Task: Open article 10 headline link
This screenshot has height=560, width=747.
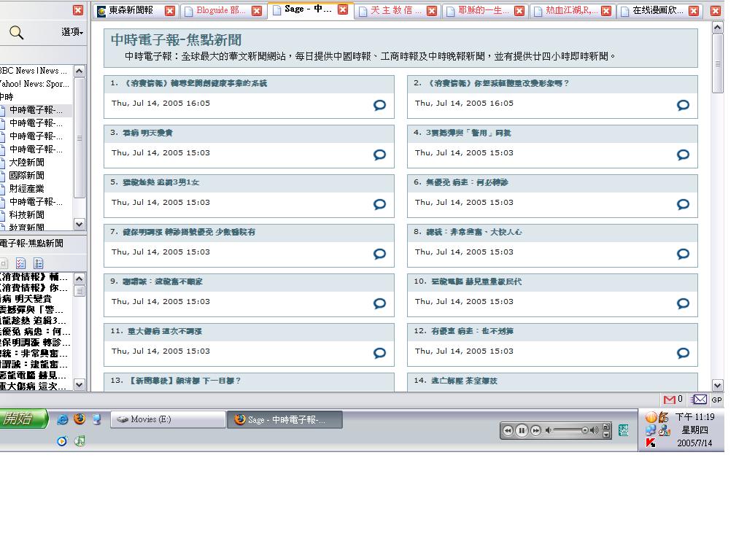Action: (x=476, y=281)
